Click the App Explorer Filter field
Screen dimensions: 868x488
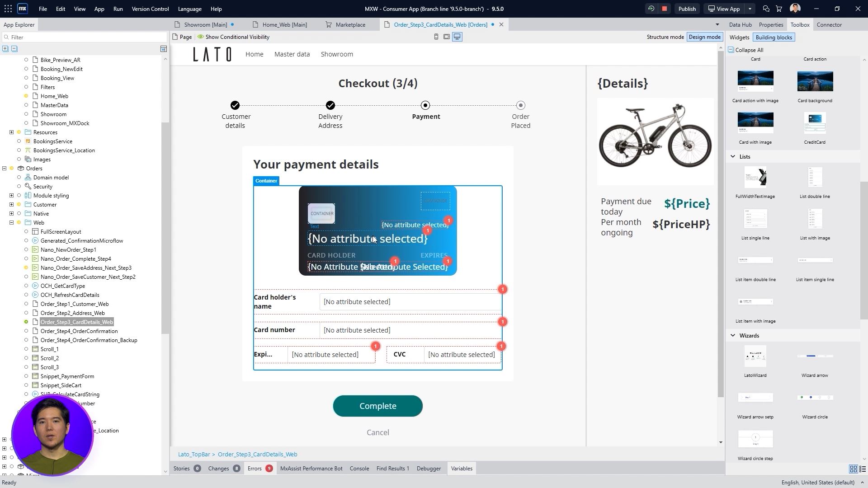pyautogui.click(x=86, y=38)
